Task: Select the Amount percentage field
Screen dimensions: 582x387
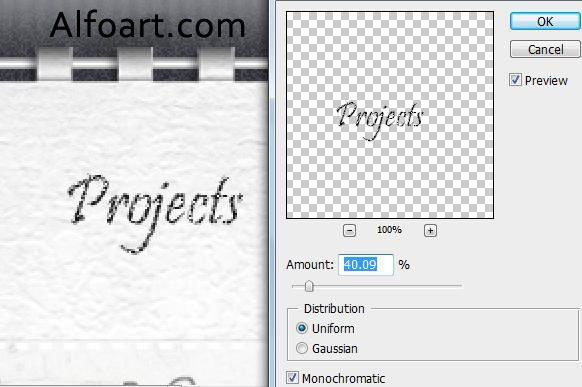Action: [x=366, y=265]
